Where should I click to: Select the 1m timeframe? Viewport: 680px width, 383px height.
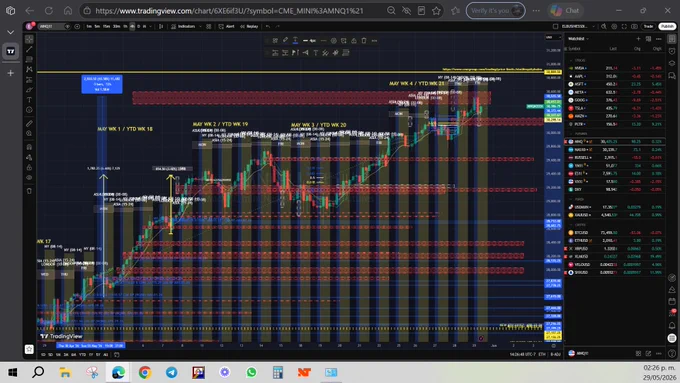[89, 26]
